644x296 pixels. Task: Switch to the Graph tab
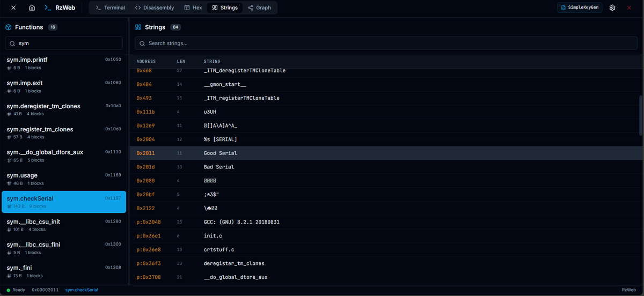click(x=260, y=8)
